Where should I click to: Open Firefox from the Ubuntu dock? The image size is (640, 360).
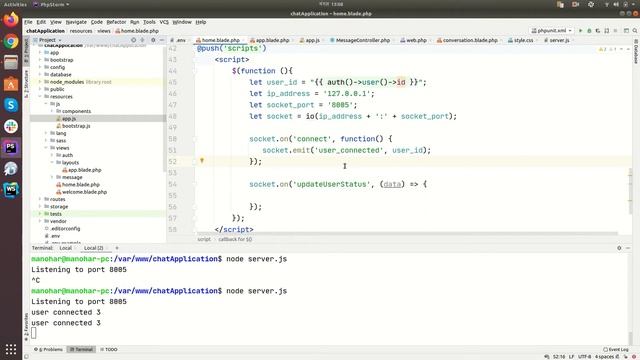click(x=11, y=20)
